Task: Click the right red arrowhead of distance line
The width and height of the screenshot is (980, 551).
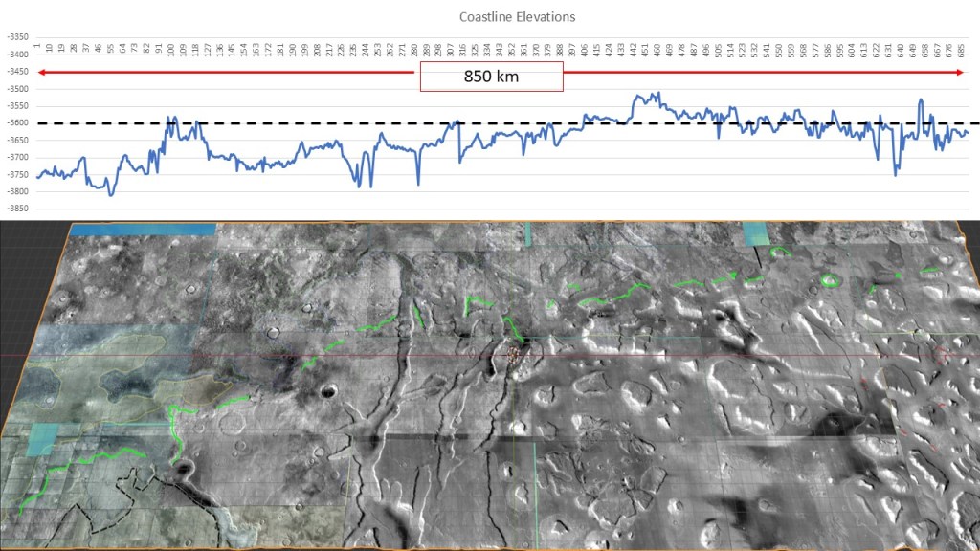Action: (x=961, y=73)
